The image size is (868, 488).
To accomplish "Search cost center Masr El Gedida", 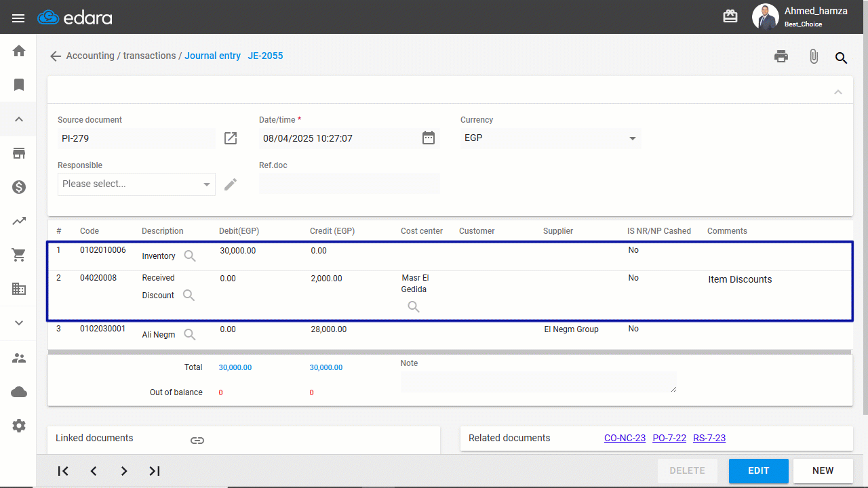I will click(414, 307).
